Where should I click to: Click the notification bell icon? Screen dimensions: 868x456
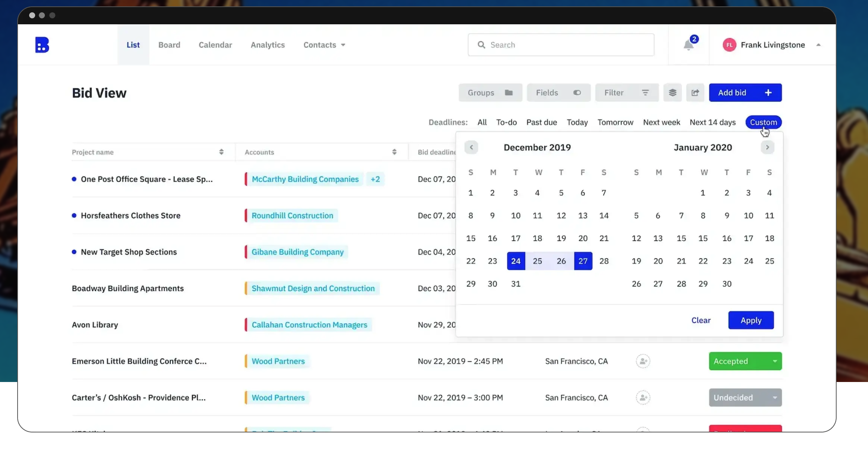[x=688, y=45]
